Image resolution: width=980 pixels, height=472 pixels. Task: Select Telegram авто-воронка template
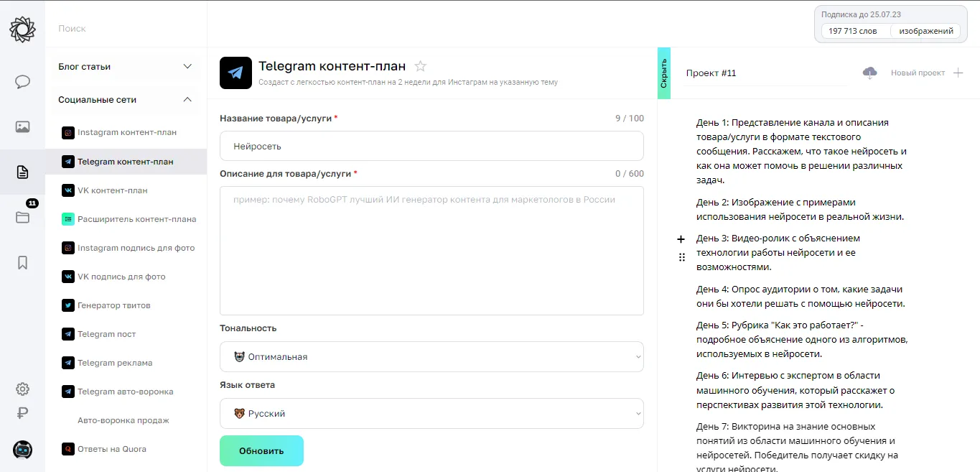coord(126,392)
